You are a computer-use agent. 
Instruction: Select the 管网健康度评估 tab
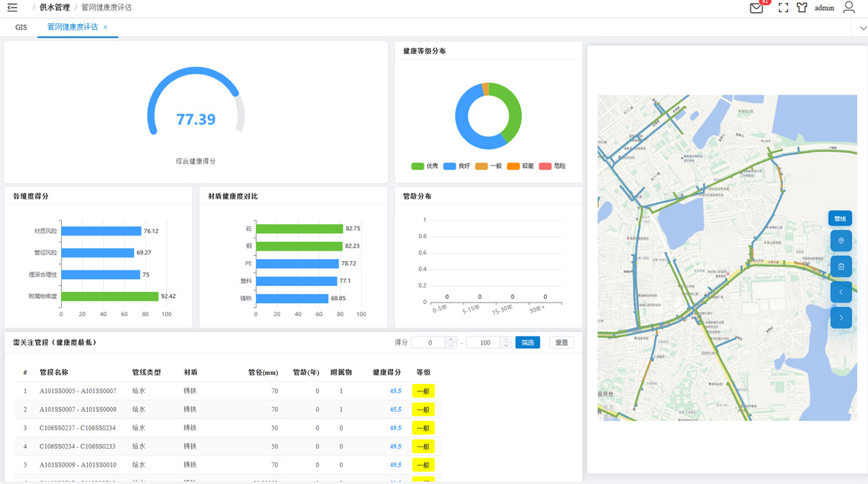(x=72, y=27)
